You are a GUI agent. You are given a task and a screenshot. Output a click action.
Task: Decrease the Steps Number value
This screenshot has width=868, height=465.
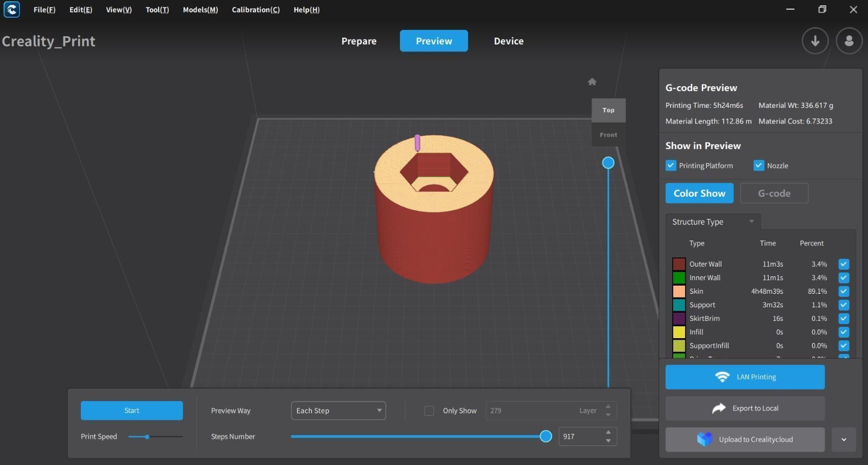pos(608,441)
